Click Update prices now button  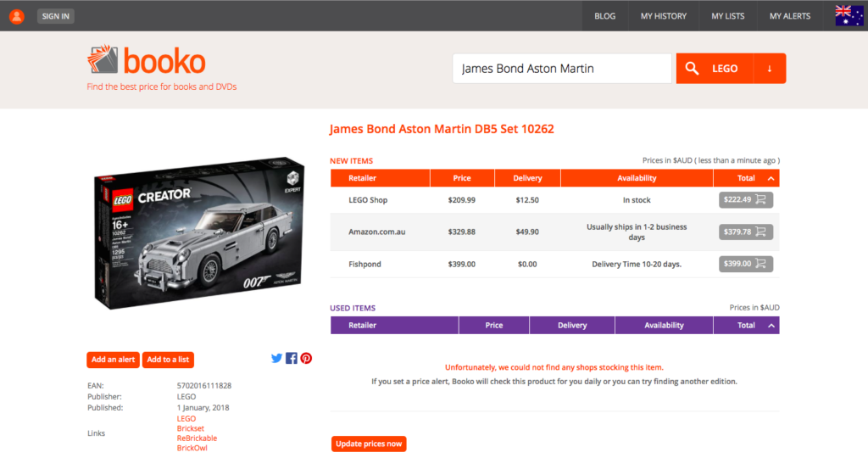[369, 444]
